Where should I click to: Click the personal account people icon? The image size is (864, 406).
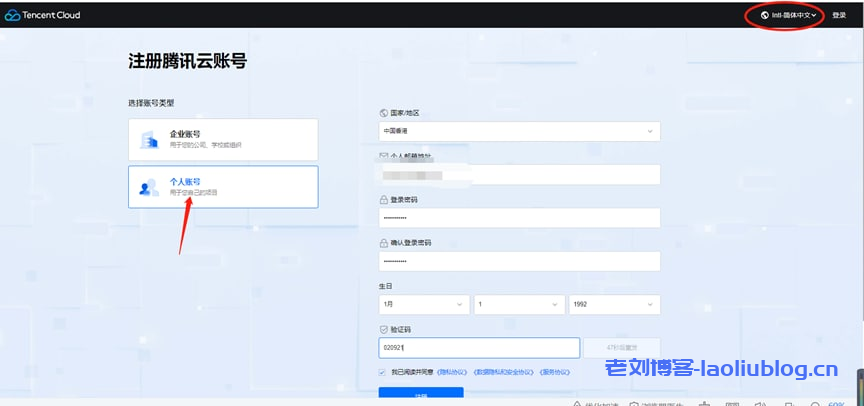[149, 187]
